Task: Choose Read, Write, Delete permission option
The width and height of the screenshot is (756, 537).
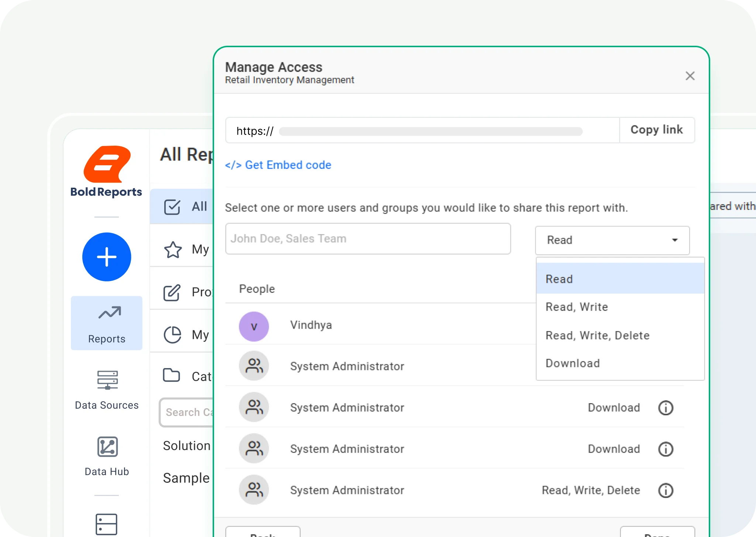Action: tap(597, 335)
